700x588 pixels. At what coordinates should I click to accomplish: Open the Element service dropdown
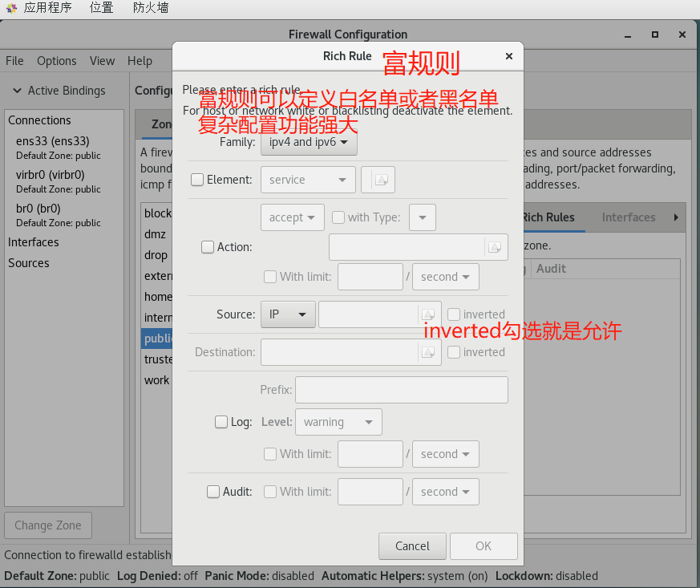308,180
